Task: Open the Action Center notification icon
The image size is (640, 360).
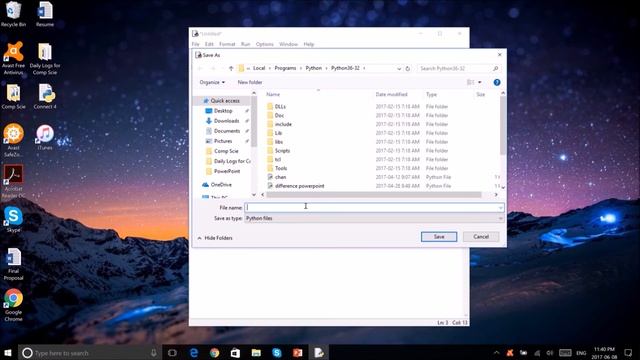Action: pos(628,353)
